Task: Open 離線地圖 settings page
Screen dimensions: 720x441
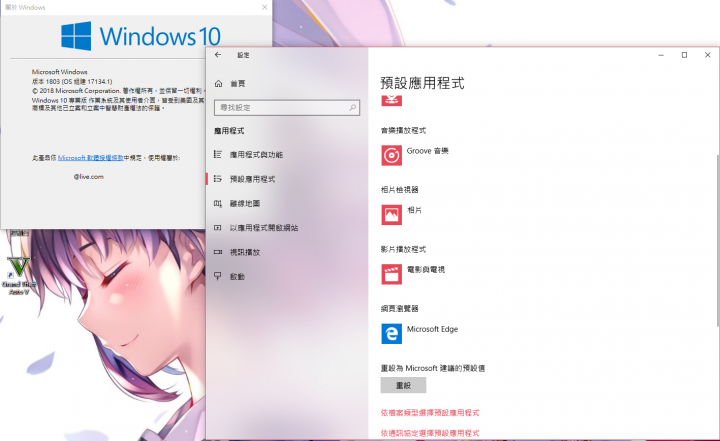Action: click(x=245, y=204)
